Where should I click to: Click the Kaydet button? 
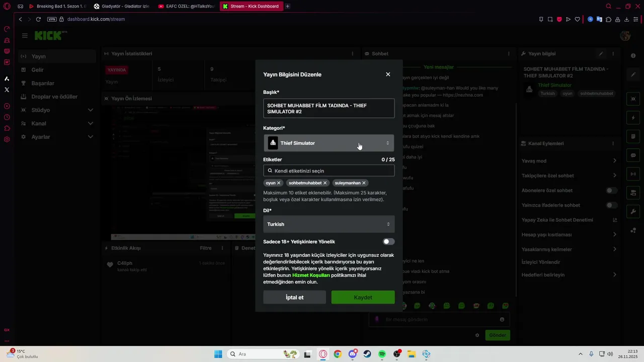(363, 297)
